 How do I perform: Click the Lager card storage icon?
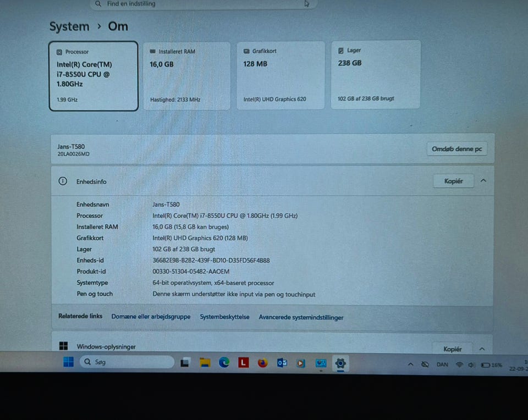pyautogui.click(x=341, y=51)
